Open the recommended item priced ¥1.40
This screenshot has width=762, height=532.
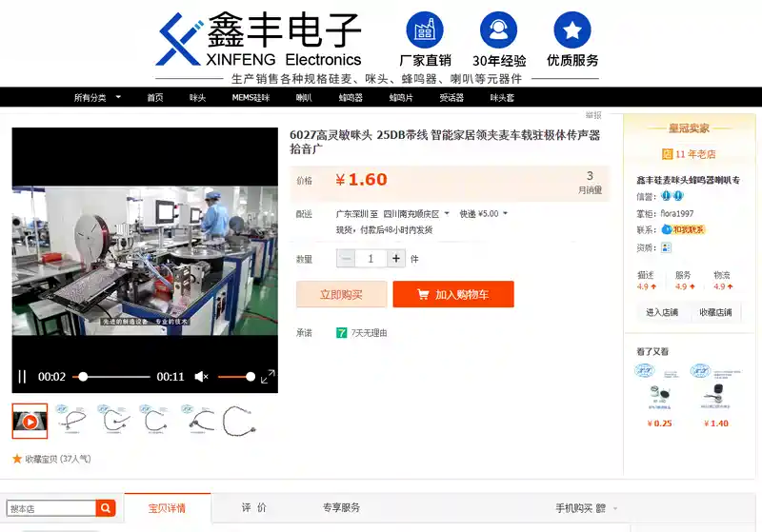tap(716, 396)
